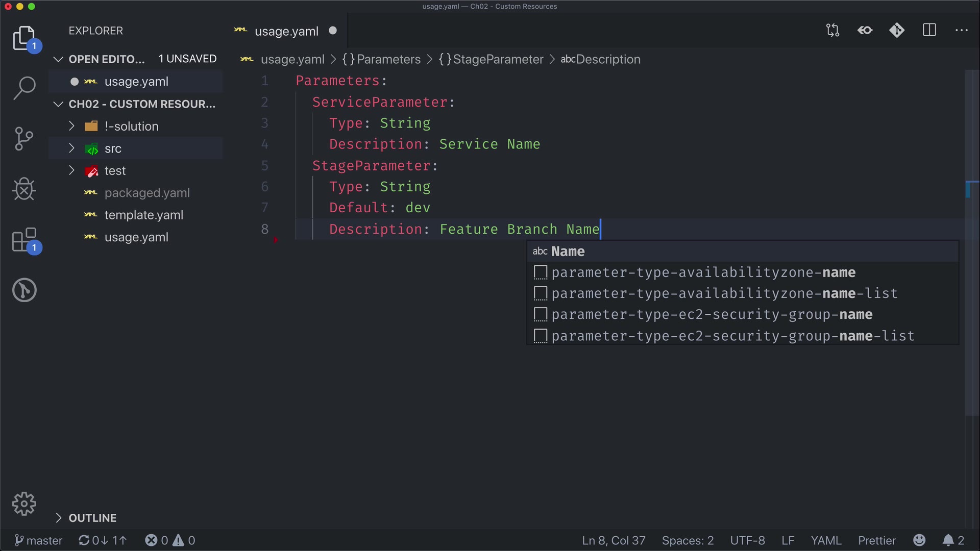Open template.yaml from the explorer

click(143, 215)
